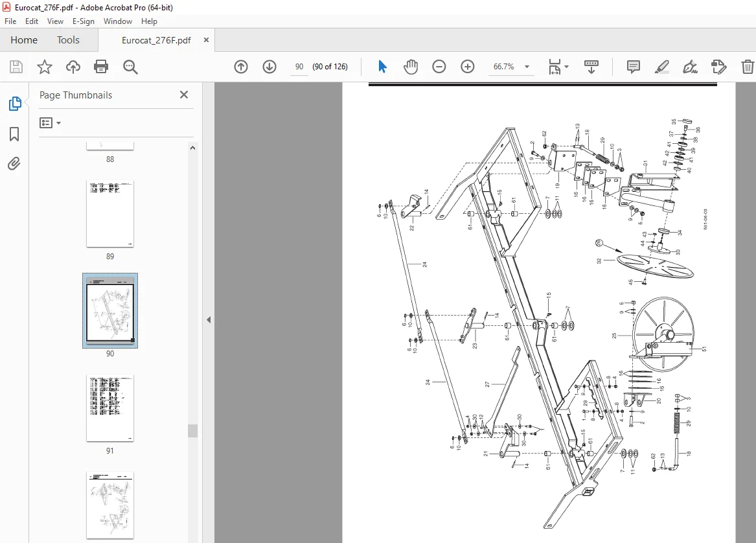Screen dimensions: 756x543
Task: Click the '88' thumbnail page label
Action: 110,159
